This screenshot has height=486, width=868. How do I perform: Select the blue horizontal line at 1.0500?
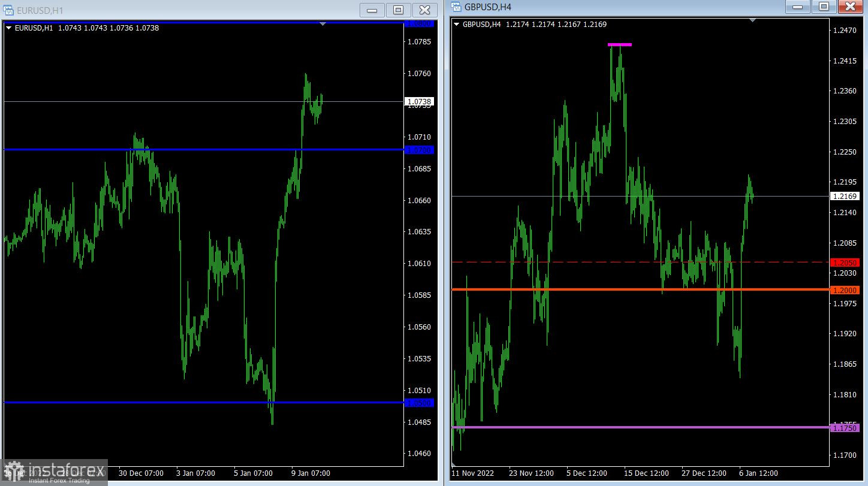[x=204, y=402]
